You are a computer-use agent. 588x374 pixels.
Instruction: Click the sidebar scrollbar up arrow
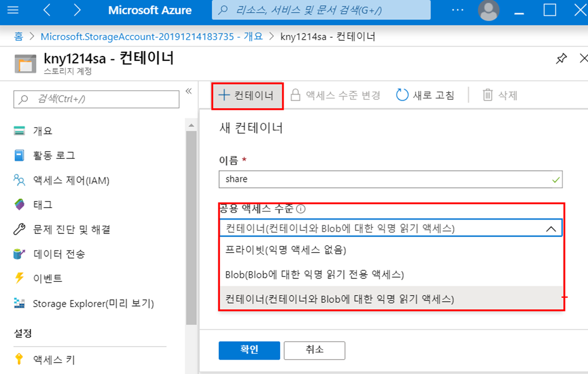[x=191, y=125]
